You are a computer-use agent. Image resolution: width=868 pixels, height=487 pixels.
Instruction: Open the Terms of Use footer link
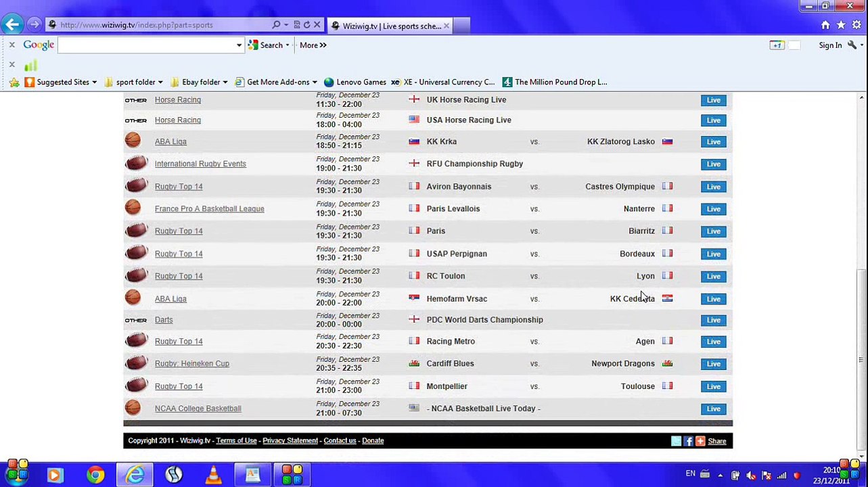click(236, 441)
